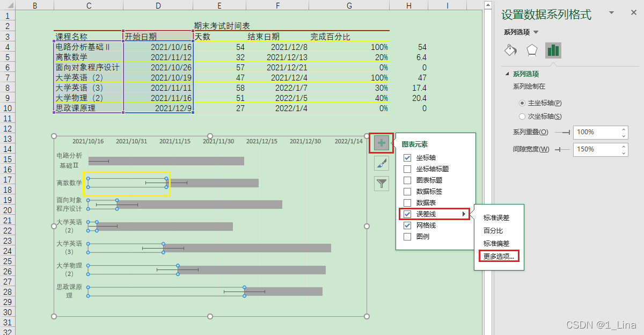
Task: Click the 期末考试时间表 title cell
Action: 222,26
